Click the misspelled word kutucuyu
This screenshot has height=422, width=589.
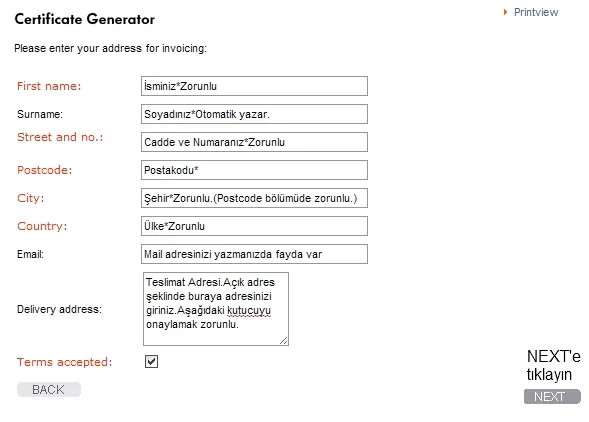tap(249, 311)
